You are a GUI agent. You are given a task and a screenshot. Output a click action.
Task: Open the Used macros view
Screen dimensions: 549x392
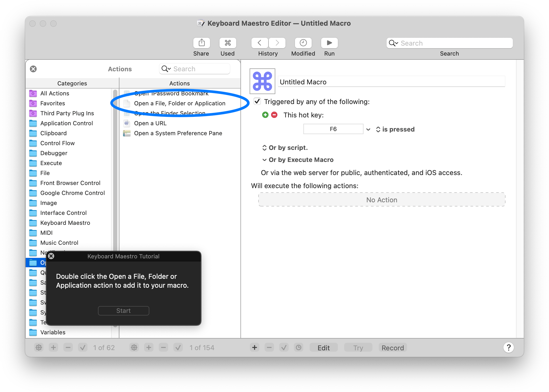[228, 43]
